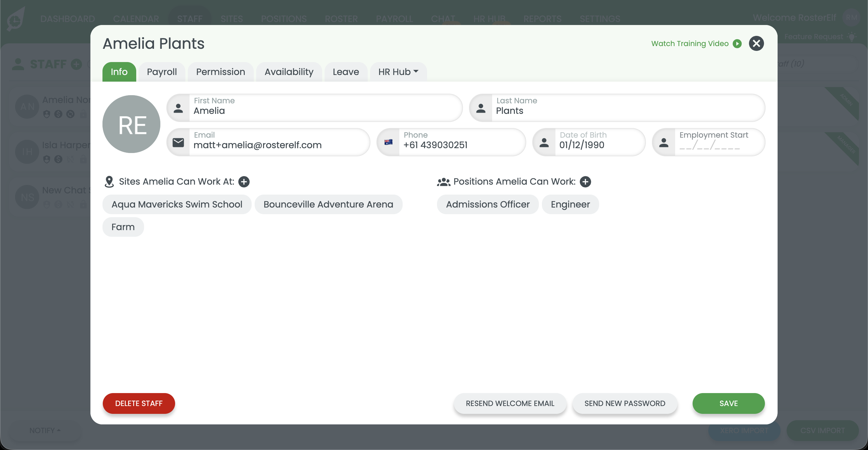The height and width of the screenshot is (450, 868).
Task: Select the Leave tab
Action: tap(346, 71)
